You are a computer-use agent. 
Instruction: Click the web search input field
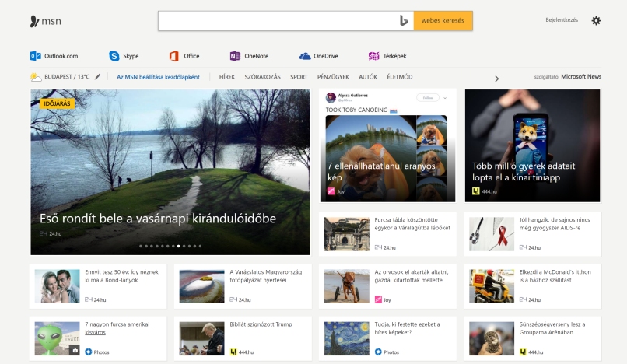click(278, 21)
